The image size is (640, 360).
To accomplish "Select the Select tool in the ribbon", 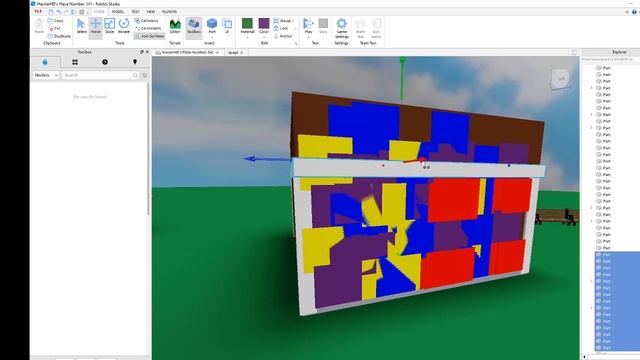I will 81,26.
